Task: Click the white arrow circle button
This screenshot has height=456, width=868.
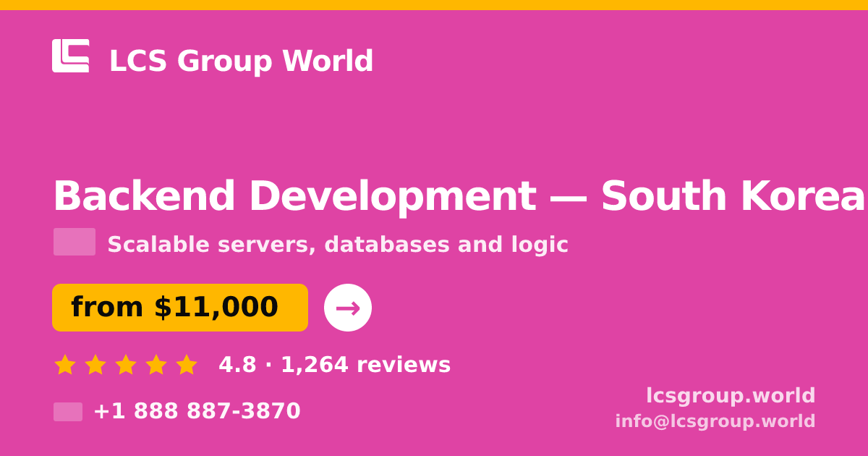Action: [348, 308]
